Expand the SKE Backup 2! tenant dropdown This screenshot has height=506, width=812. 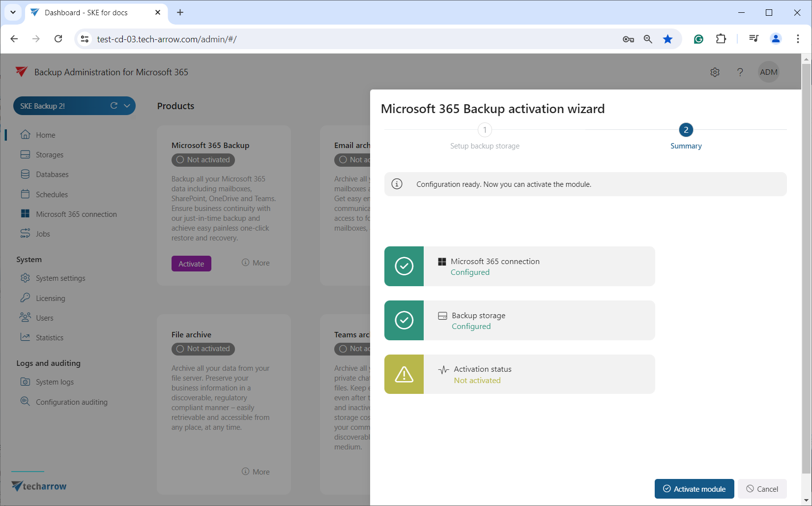click(127, 106)
